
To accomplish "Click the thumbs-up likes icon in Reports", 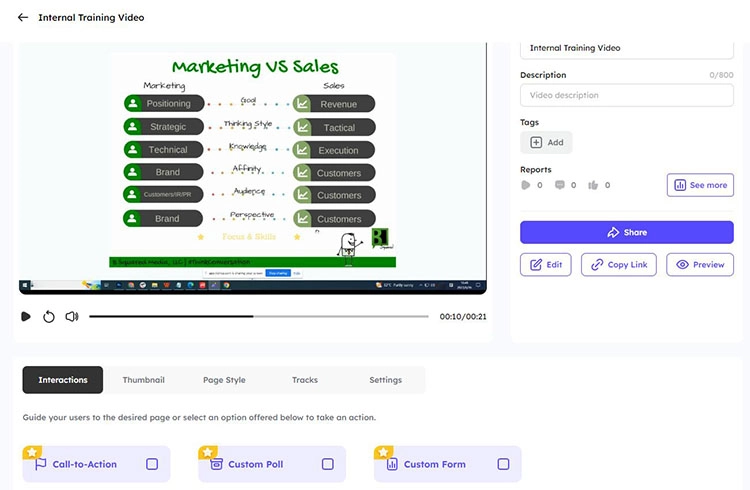I will pyautogui.click(x=593, y=185).
